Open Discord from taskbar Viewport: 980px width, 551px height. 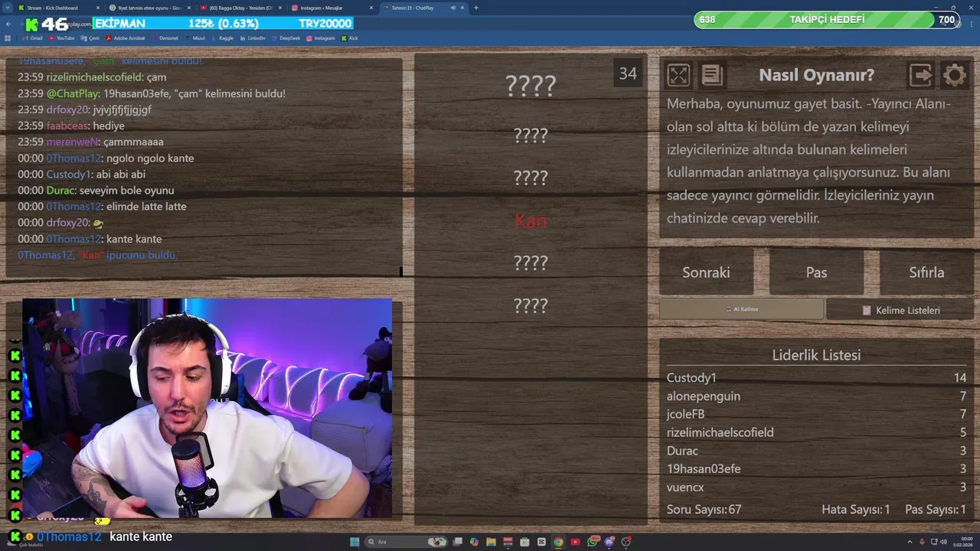coord(609,542)
